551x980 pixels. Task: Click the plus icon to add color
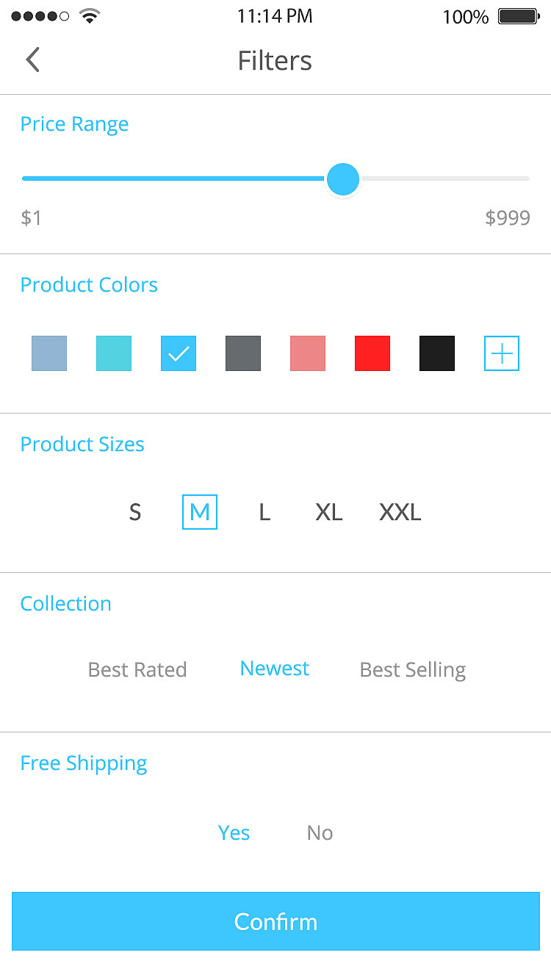502,353
